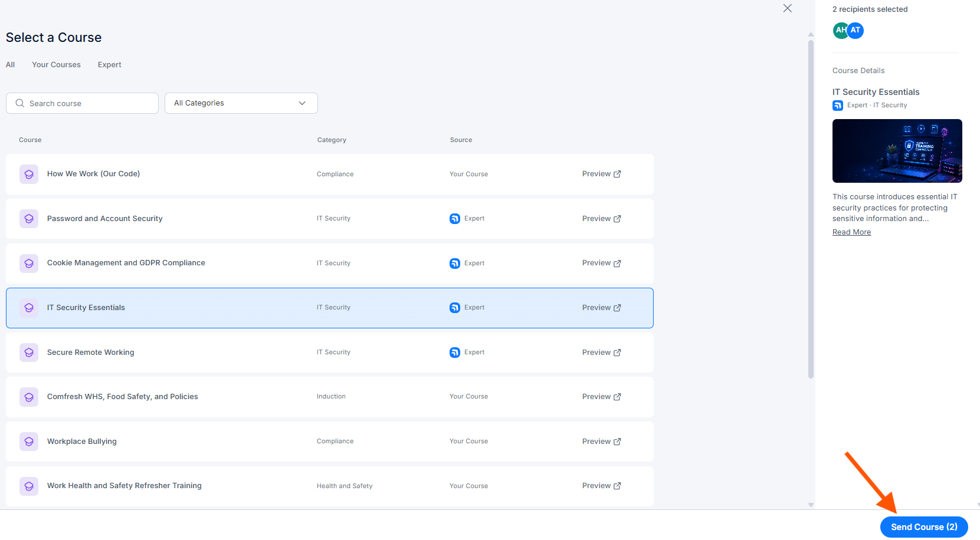Click the course list vertical scrollbar
Viewport: 980px width, 540px height.
pyautogui.click(x=811, y=209)
